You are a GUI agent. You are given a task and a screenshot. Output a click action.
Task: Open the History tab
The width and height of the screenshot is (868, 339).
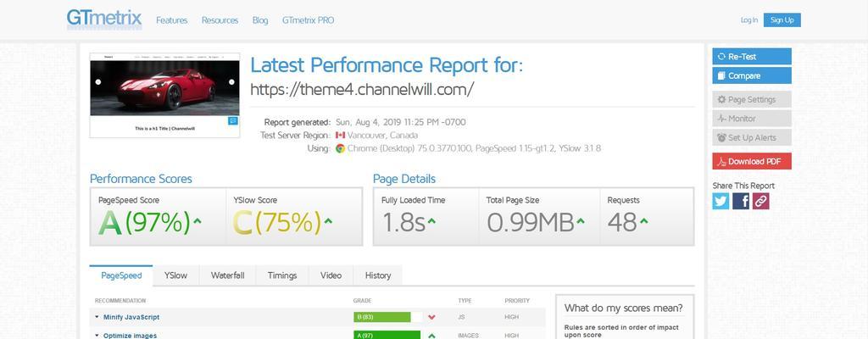[x=378, y=275]
